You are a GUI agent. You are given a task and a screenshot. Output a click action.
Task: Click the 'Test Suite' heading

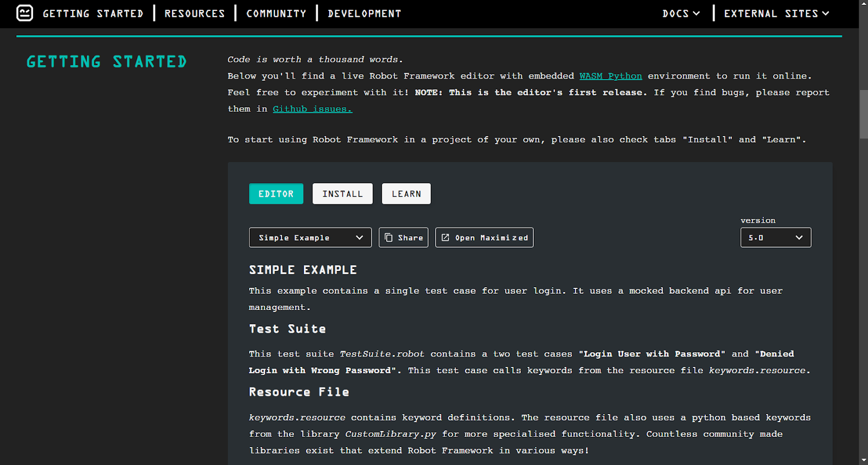[x=288, y=329]
